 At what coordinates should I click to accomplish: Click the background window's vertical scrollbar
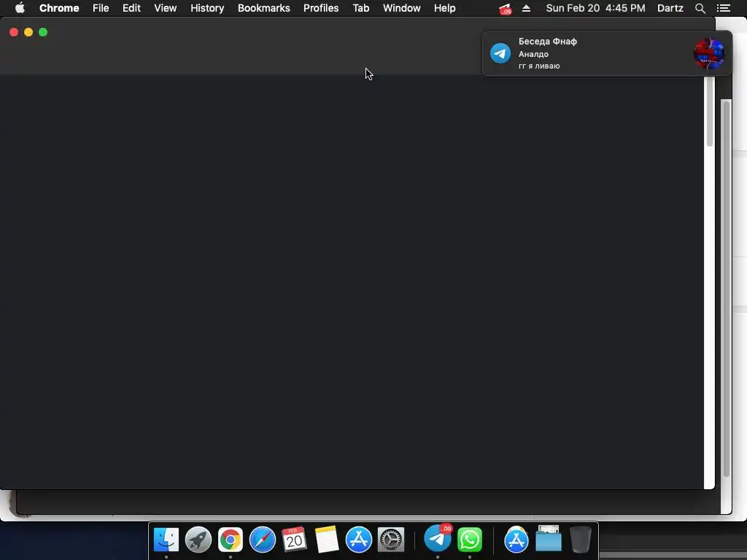tap(726, 288)
